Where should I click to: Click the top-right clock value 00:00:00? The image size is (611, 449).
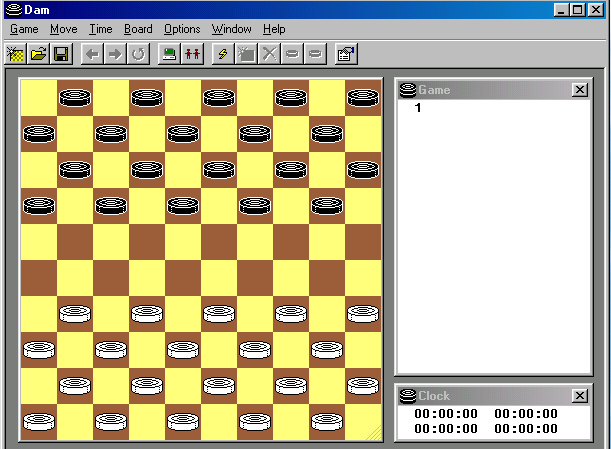(x=526, y=414)
